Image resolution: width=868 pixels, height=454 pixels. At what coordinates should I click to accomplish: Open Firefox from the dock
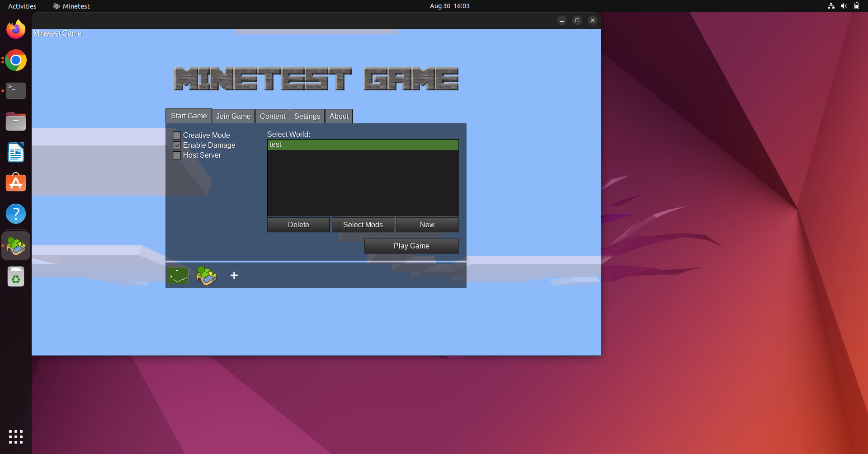[15, 29]
